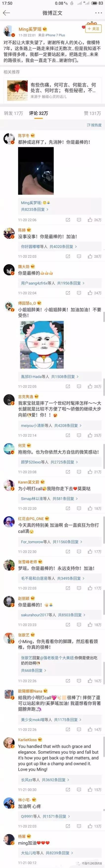105x868 pixels.
Task: Tap the comment bubble icon on 陈赫's comment
Action: click(79, 257)
